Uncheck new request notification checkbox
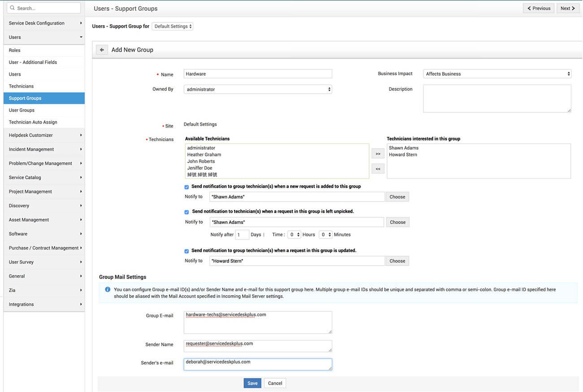The height and width of the screenshot is (392, 583). click(x=187, y=187)
